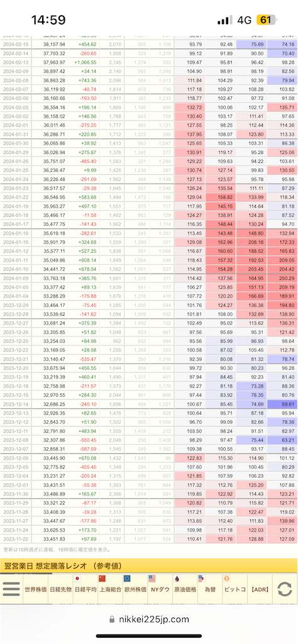Tap the 14:59 clock in status bar
This screenshot has height=644, width=298.
pyautogui.click(x=48, y=19)
